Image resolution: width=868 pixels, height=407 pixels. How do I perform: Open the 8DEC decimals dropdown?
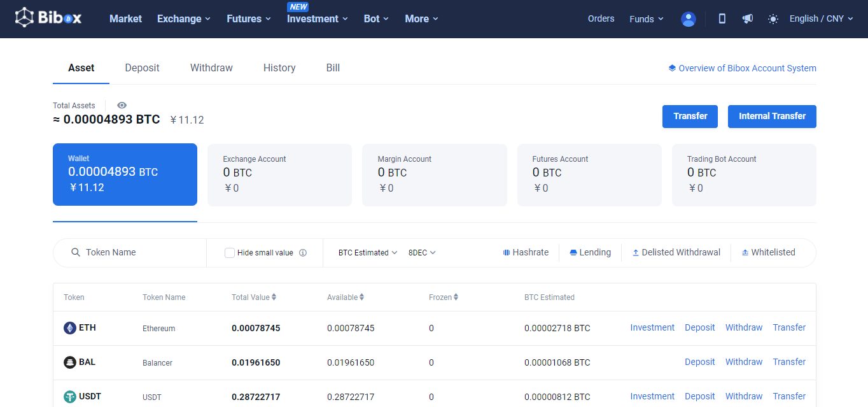click(x=421, y=253)
